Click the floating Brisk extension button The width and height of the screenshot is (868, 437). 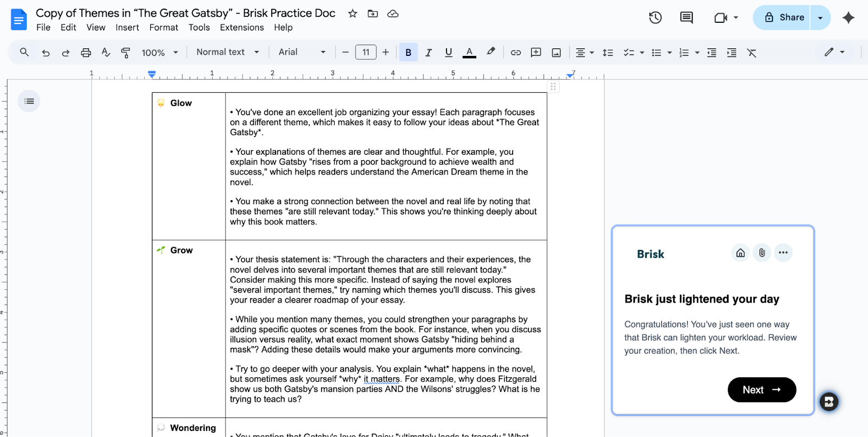coord(829,402)
